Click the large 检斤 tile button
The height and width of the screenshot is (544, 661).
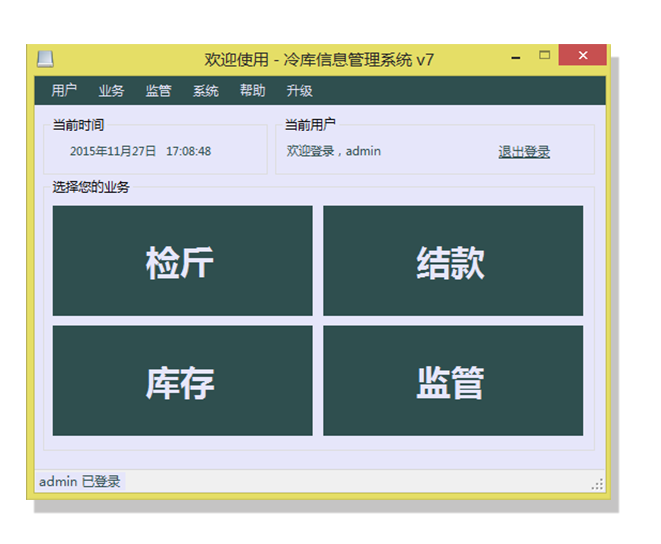click(182, 261)
